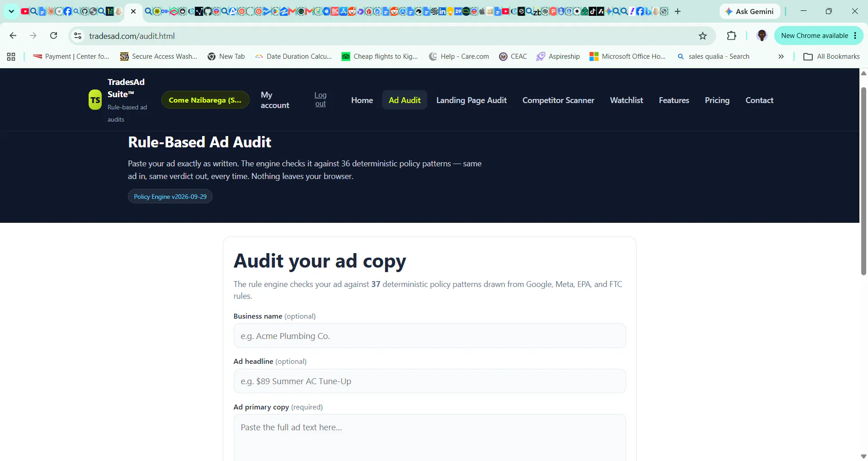This screenshot has height=461, width=868.
Task: Go to the Watchlist page
Action: pos(627,100)
